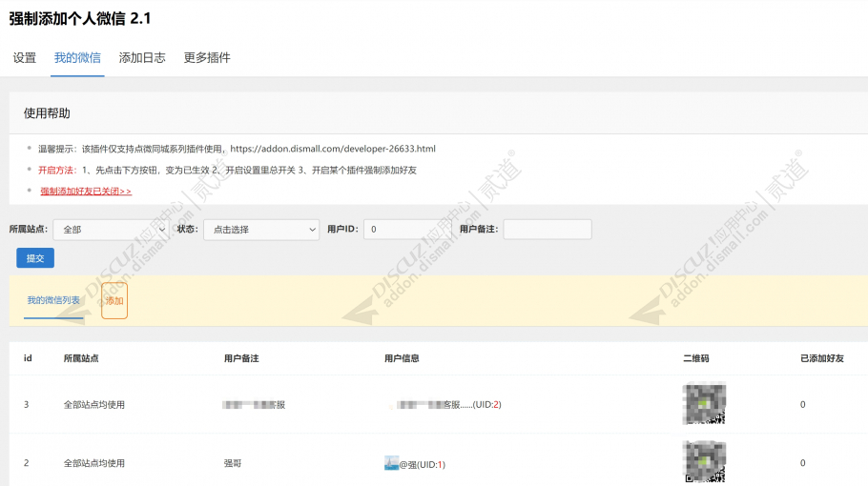868x486 pixels.
Task: Expand the 所属站点 dropdown
Action: (x=112, y=230)
